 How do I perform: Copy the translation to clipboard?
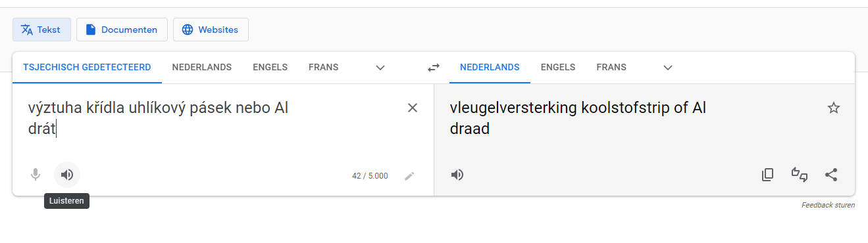coord(767,175)
